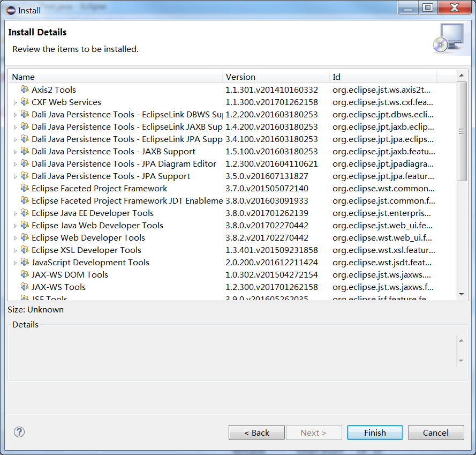Click the icon beside Dali JPA Support
The height and width of the screenshot is (455, 476).
click(x=25, y=176)
